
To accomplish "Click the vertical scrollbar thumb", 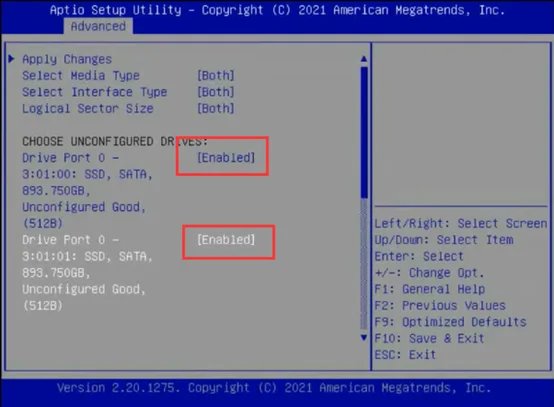I will [364, 132].
